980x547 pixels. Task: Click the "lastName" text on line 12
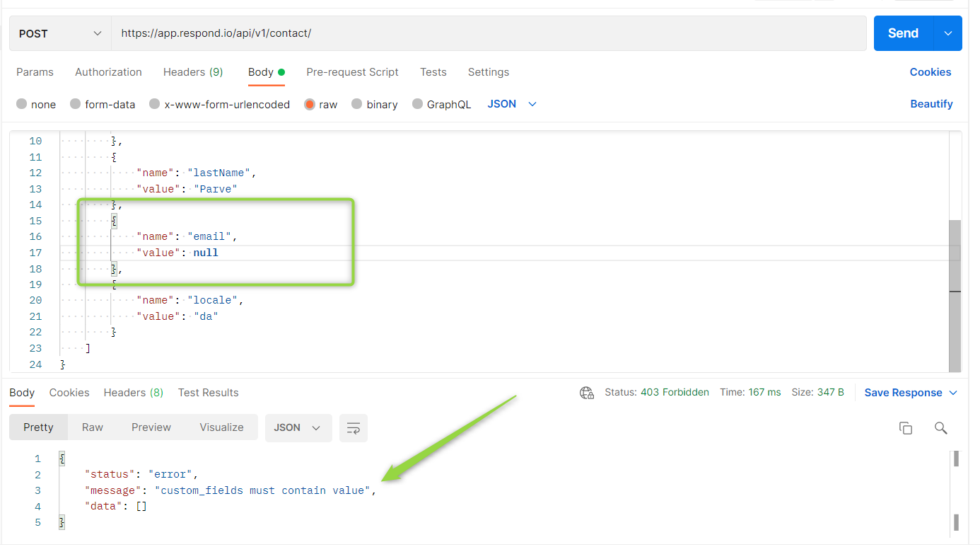(x=218, y=173)
